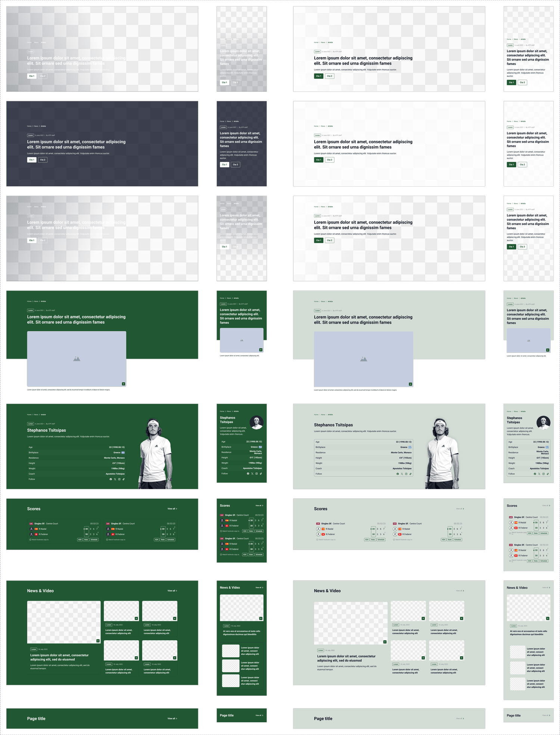Open Facebook icon in narrow dark-green player profile
560x735 pixels.
[248, 473]
